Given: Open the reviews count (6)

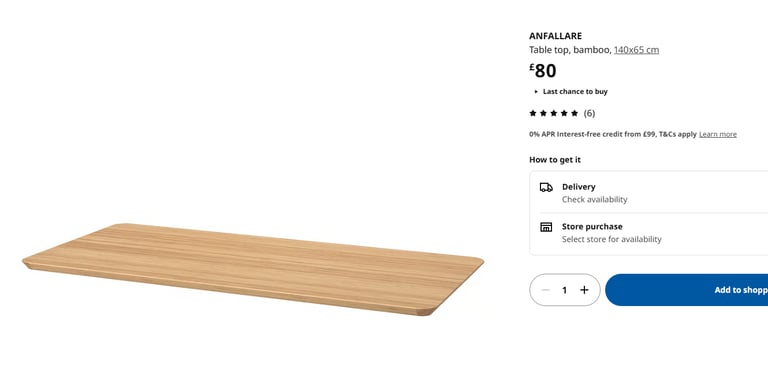Looking at the screenshot, I should tap(589, 113).
